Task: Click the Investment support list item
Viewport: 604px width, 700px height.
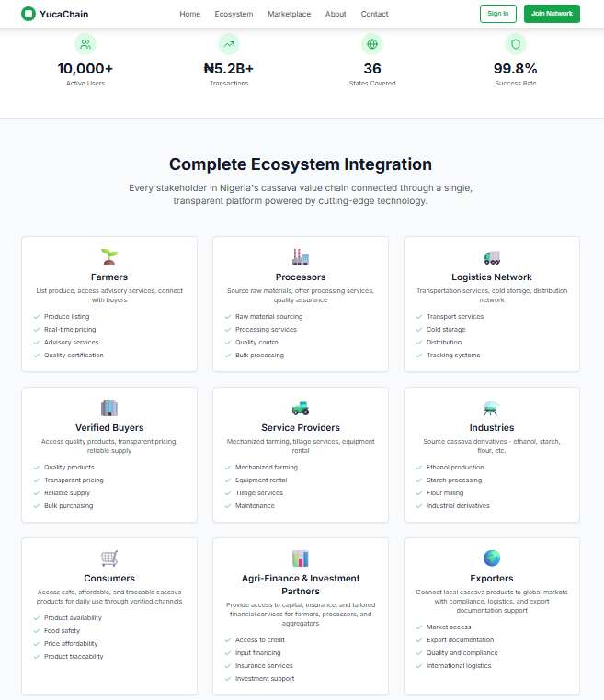Action: 265,679
